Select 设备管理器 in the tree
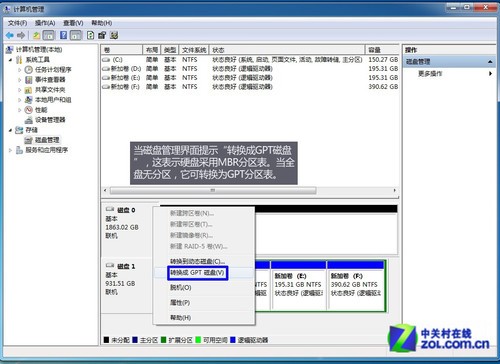 pos(50,120)
